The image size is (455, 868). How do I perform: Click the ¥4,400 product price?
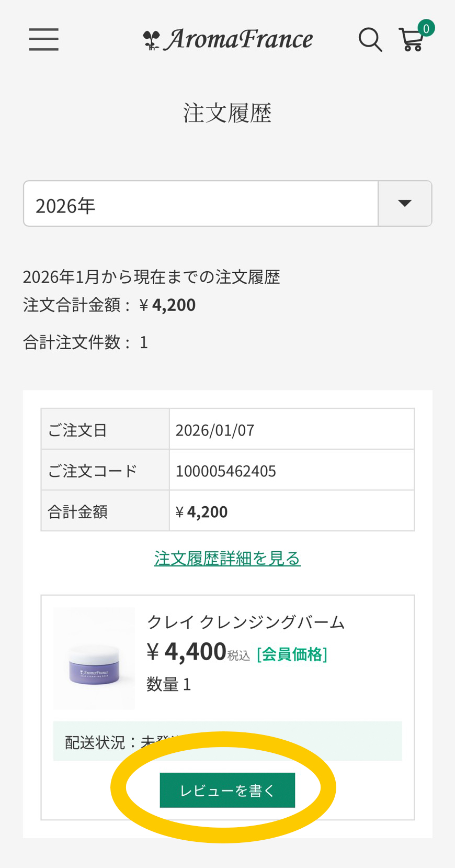pos(187,652)
